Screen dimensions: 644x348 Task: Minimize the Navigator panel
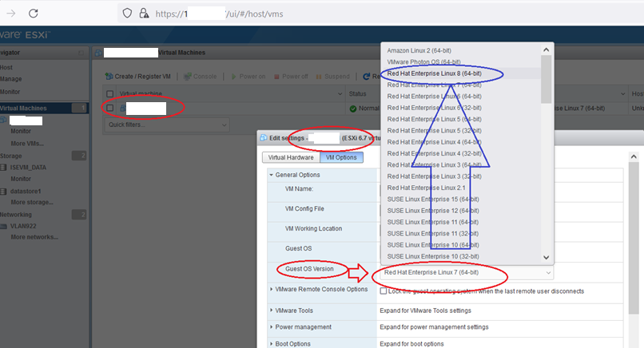81,53
